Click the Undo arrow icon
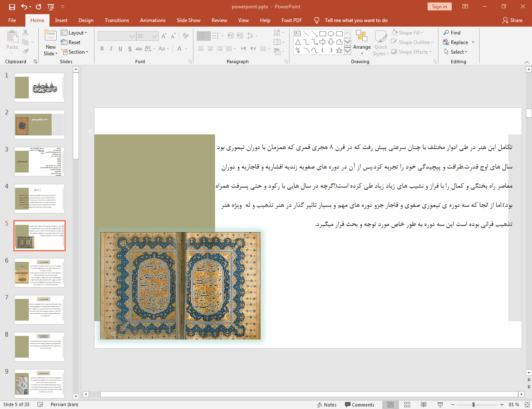Image resolution: width=532 pixels, height=409 pixels. point(24,7)
